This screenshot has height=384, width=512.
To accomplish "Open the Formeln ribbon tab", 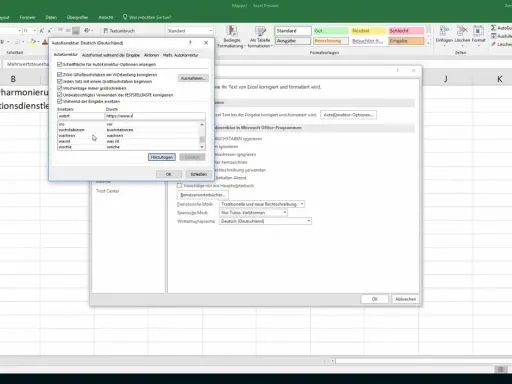I will click(27, 17).
